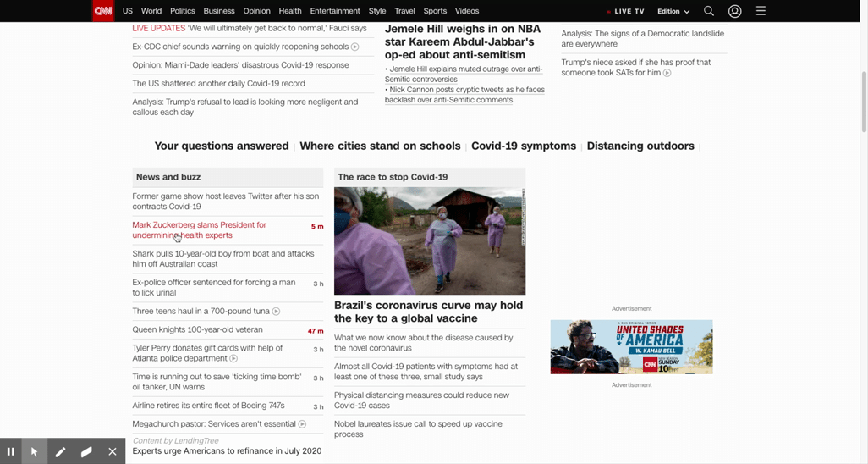
Task: Open the user account icon
Action: pyautogui.click(x=734, y=11)
